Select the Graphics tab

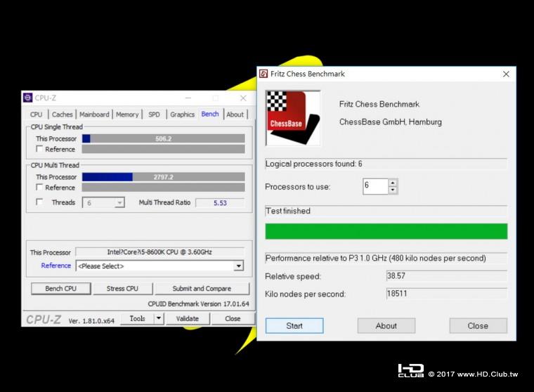(182, 115)
